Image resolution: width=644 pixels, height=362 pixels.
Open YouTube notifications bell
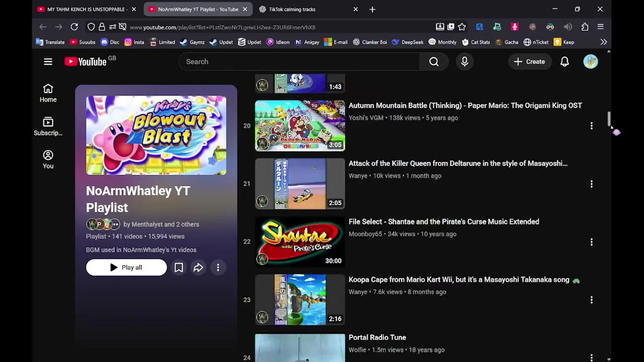(565, 62)
